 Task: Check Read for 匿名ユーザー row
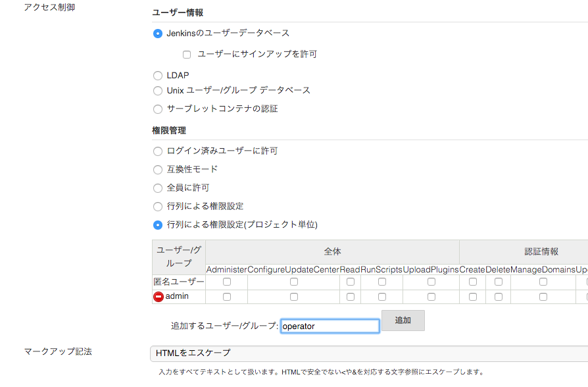tap(351, 282)
